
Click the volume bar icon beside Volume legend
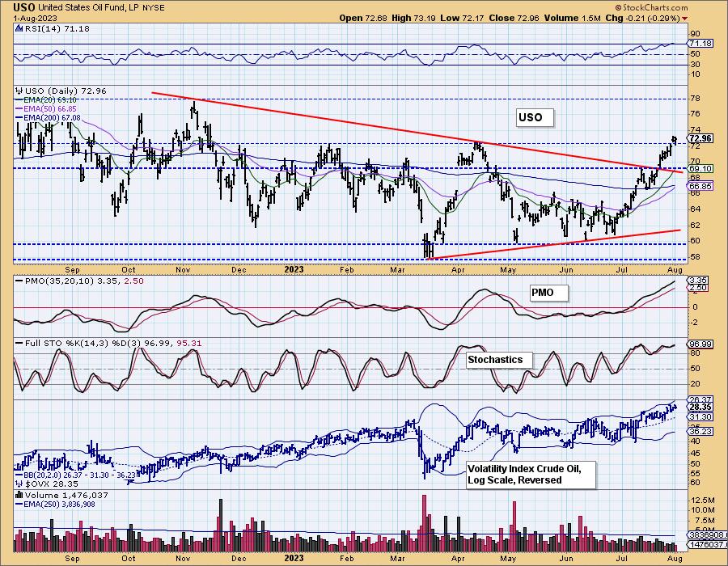click(x=19, y=496)
